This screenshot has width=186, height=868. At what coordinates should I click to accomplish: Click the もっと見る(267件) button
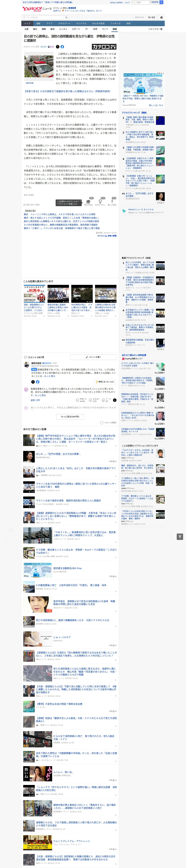coord(70,416)
